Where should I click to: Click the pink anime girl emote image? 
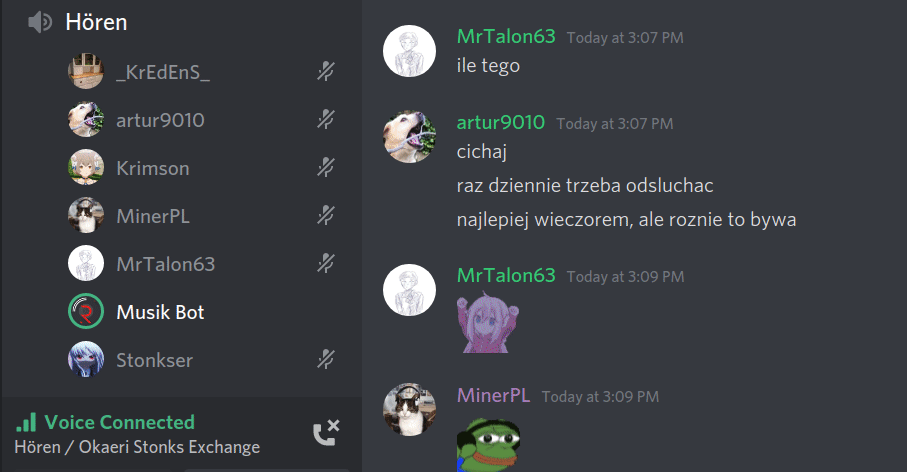pos(488,324)
